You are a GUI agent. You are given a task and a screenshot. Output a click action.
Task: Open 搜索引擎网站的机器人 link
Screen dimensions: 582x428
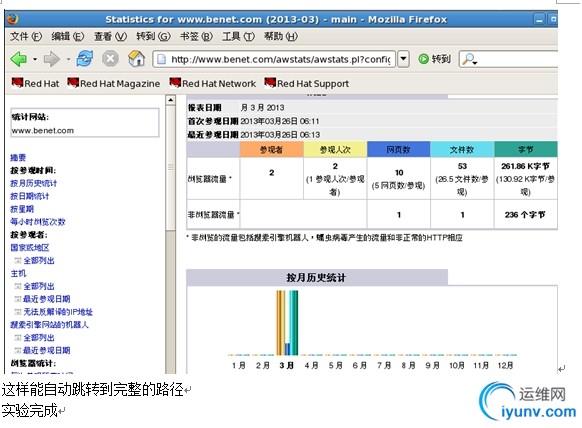[x=49, y=324]
